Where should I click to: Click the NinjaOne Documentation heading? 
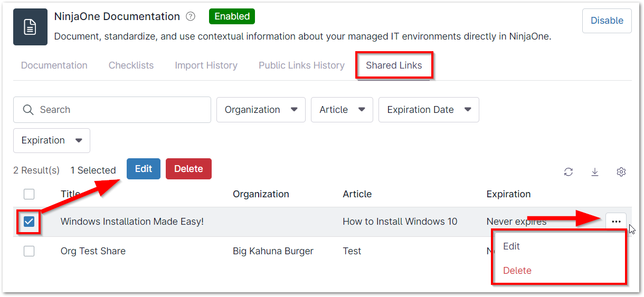[x=117, y=16]
